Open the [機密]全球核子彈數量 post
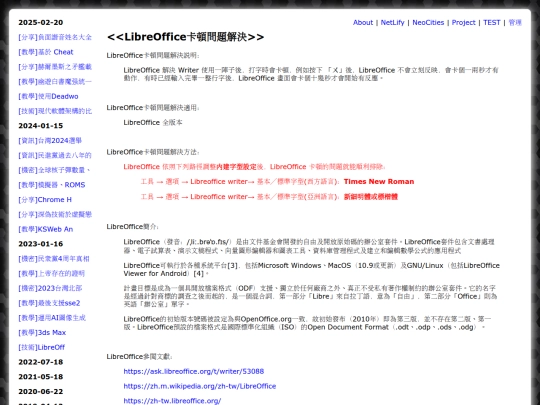This screenshot has height=405, width=540. click(54, 170)
